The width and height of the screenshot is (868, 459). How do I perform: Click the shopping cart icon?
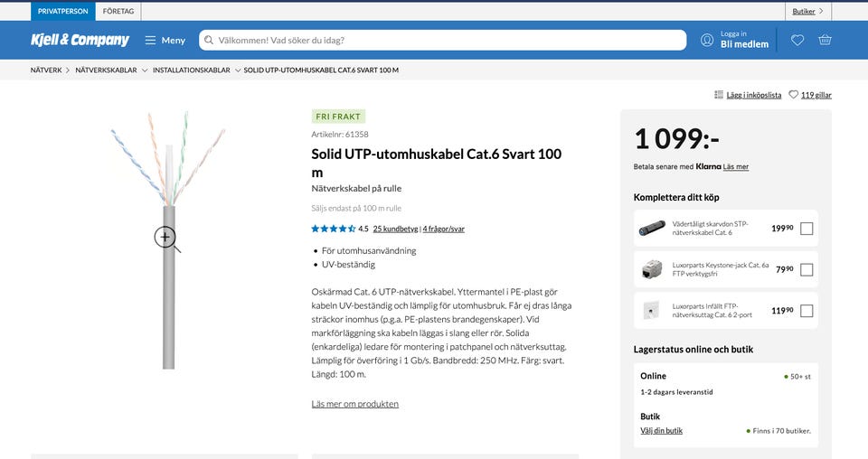[825, 40]
